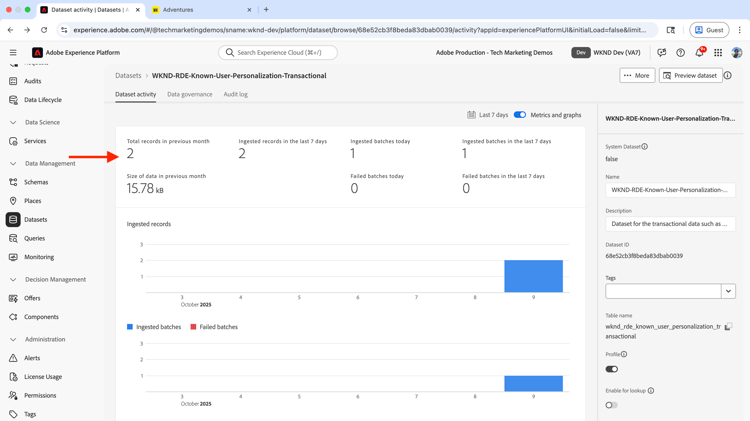Switch to Data governance tab
The width and height of the screenshot is (750, 421).
pos(189,94)
